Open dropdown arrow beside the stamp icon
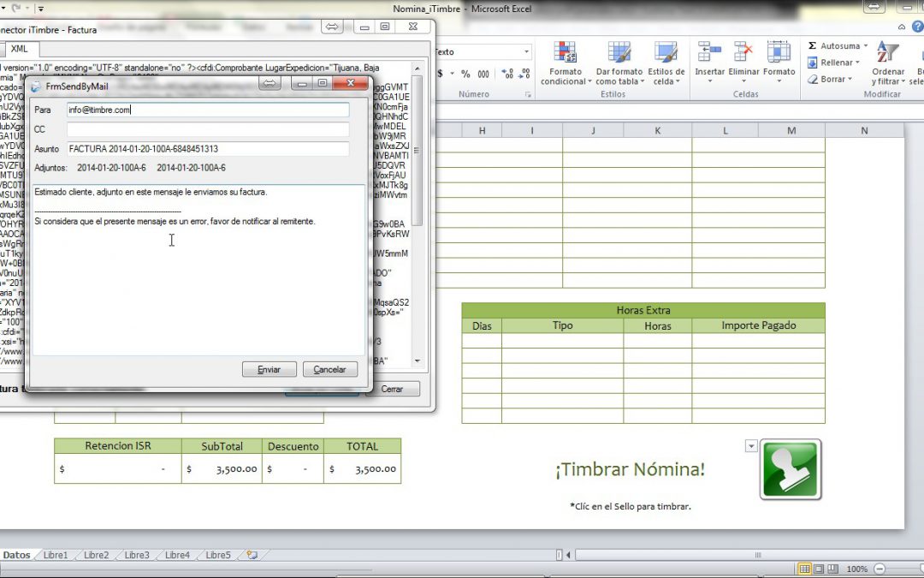Screen dimensions: 924x578 [751, 445]
